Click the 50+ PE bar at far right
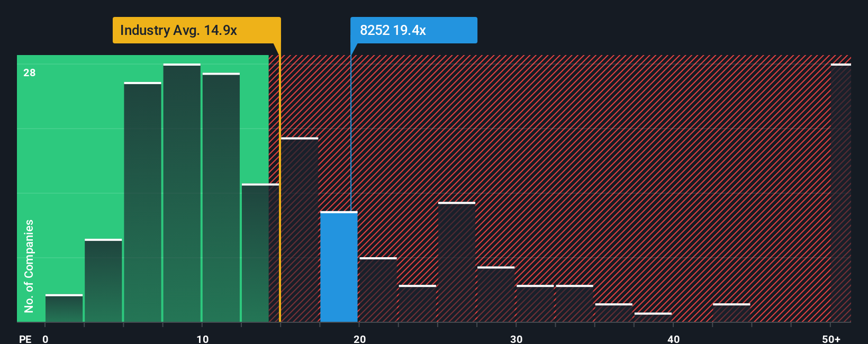 [x=840, y=193]
